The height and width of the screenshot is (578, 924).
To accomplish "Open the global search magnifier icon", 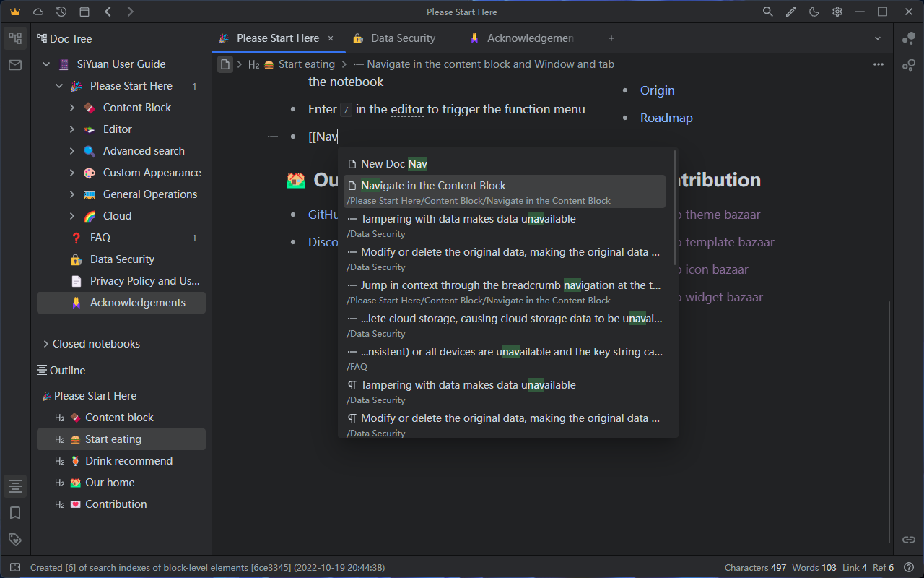I will tap(768, 12).
